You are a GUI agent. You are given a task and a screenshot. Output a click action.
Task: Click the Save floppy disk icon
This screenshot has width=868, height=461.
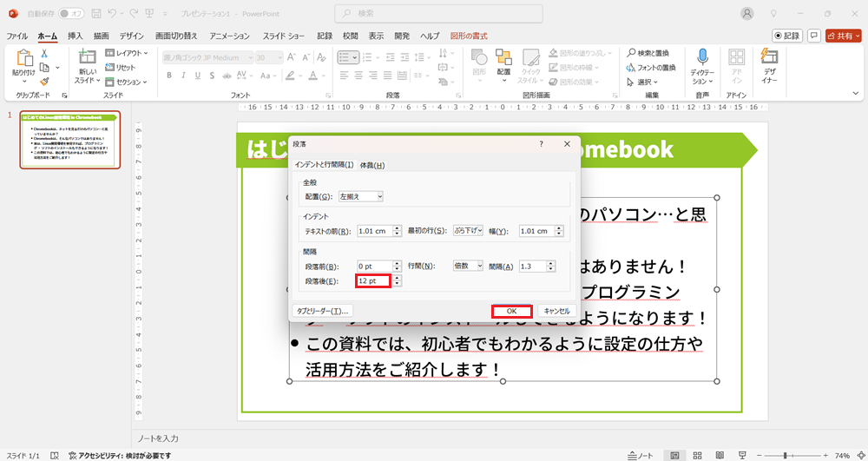click(95, 13)
